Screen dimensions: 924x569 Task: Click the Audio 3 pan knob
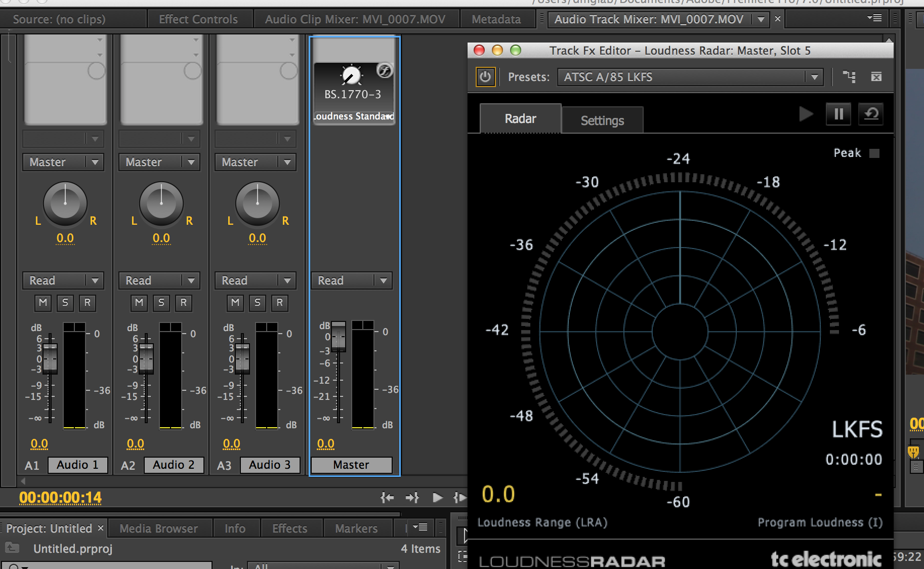pos(258,204)
